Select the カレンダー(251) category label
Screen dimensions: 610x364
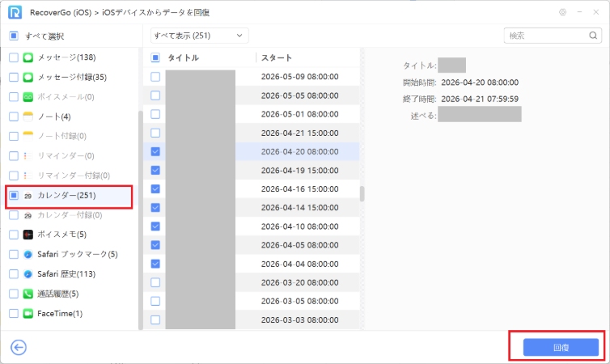pyautogui.click(x=66, y=195)
